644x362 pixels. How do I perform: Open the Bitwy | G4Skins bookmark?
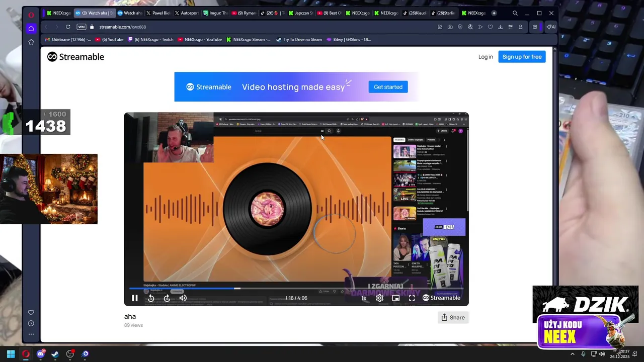tap(348, 39)
